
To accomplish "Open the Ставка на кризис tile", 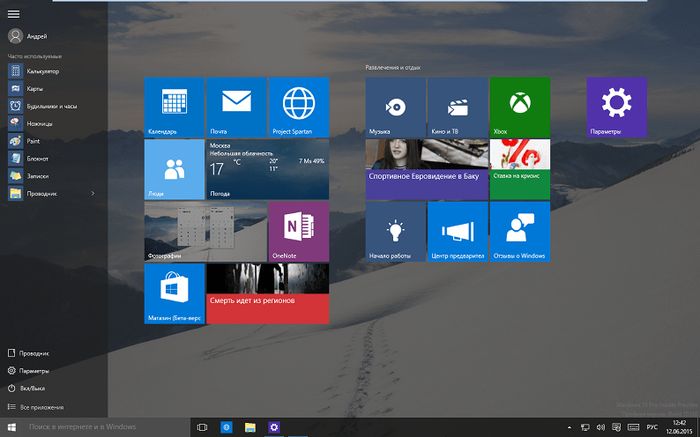I will coord(520,169).
